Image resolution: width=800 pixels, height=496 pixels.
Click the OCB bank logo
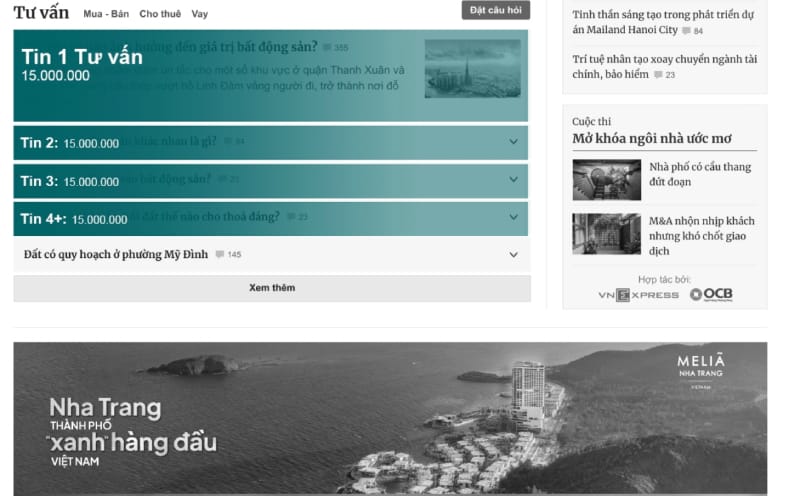(x=711, y=294)
